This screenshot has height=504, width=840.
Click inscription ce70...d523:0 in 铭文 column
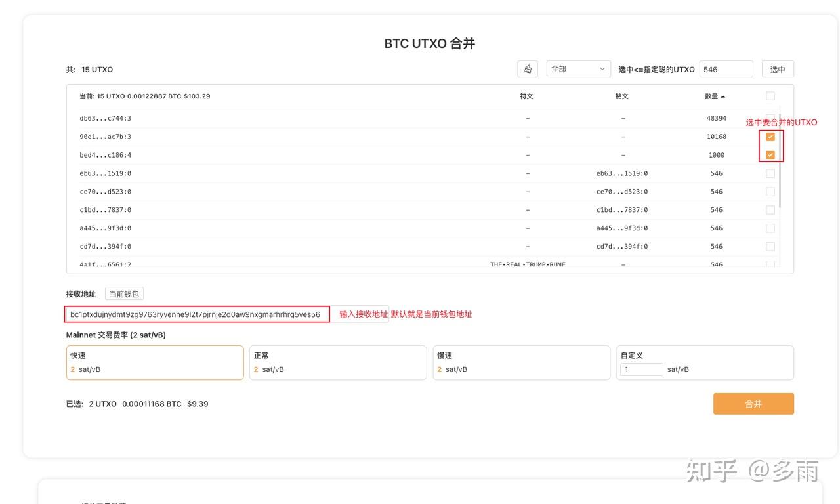[x=622, y=192]
